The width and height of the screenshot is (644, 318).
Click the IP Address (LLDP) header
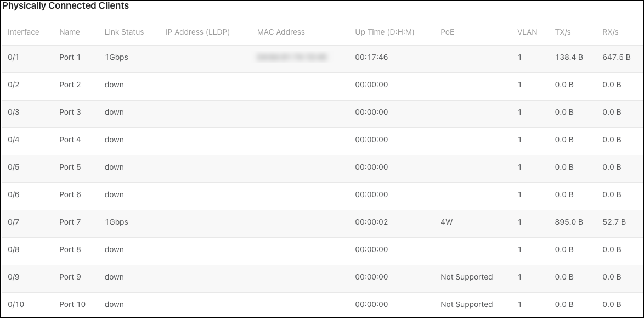(197, 32)
